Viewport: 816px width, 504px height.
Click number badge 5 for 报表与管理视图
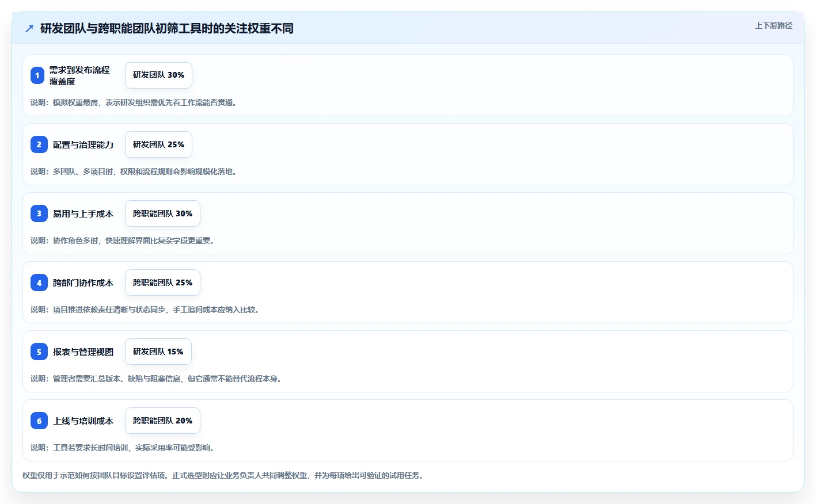coord(39,352)
